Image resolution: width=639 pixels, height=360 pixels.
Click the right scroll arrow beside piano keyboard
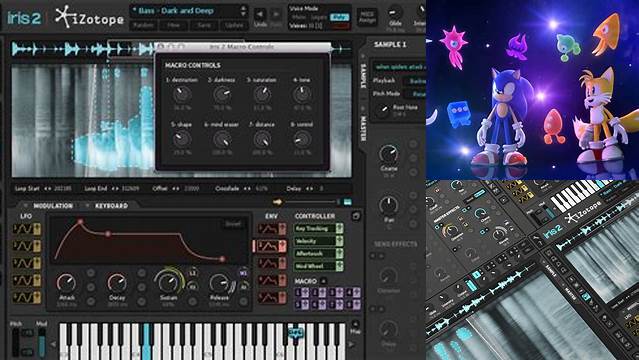click(x=352, y=345)
